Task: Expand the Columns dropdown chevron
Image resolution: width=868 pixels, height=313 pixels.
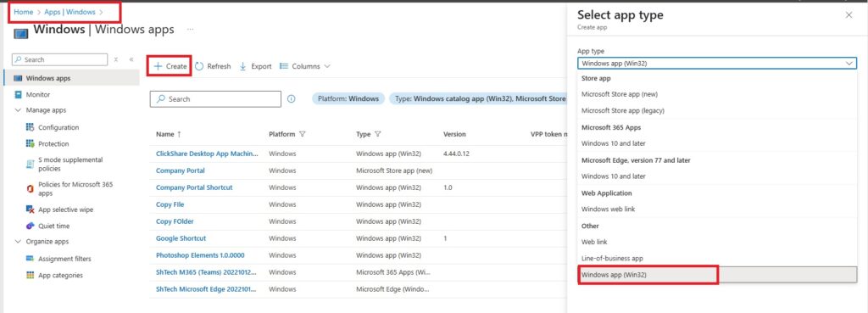Action: [327, 66]
